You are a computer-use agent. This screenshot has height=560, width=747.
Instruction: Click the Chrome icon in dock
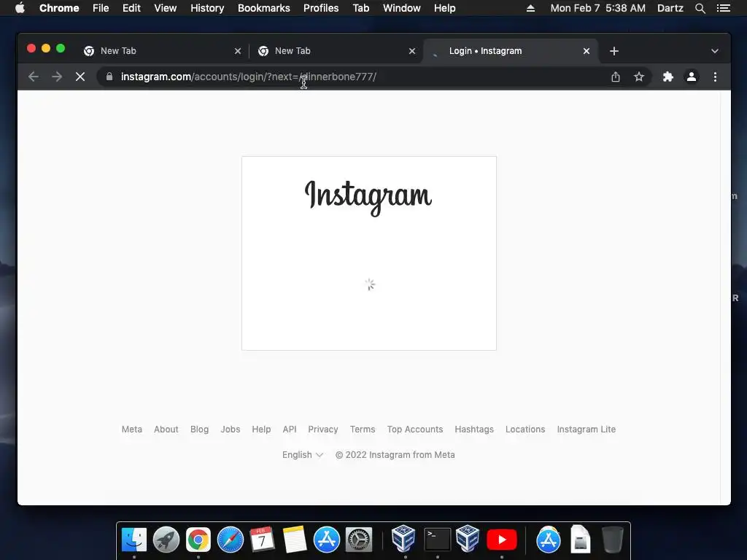[x=198, y=540]
